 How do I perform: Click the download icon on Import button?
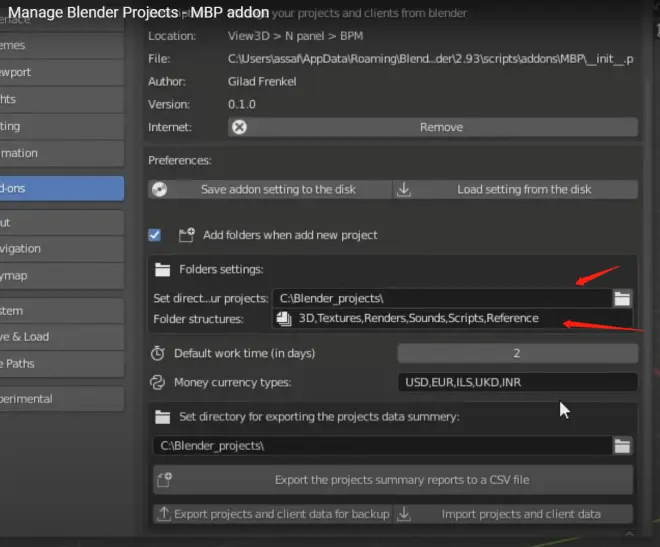point(404,513)
